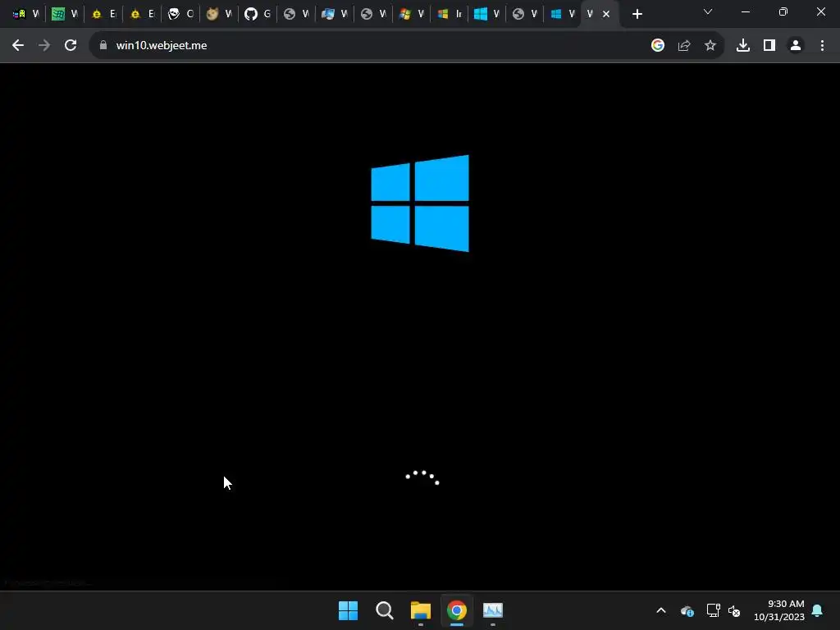The width and height of the screenshot is (840, 630).
Task: Switch to the first tab in the strip
Action: [26, 15]
